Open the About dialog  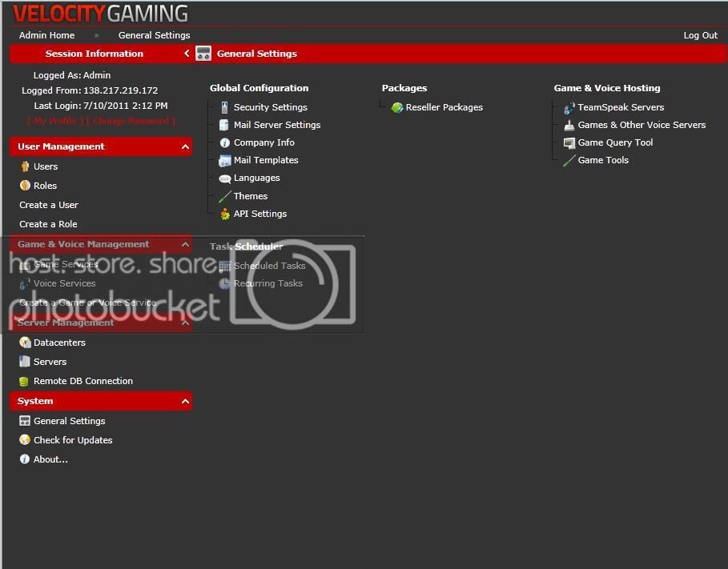(x=49, y=459)
